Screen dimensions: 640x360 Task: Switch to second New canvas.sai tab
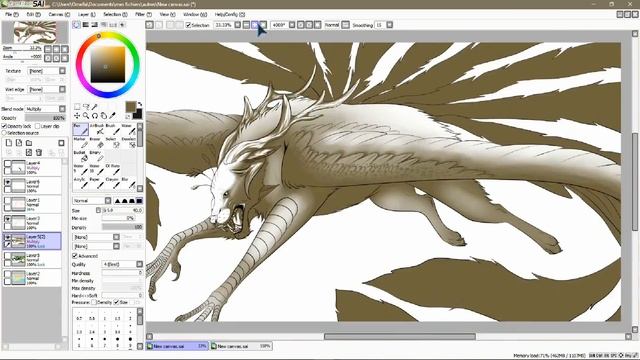pyautogui.click(x=242, y=346)
